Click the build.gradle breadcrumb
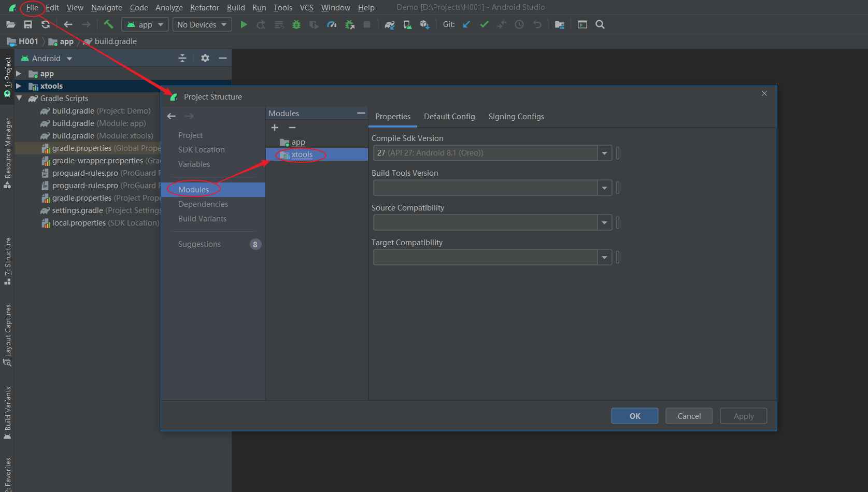The height and width of the screenshot is (492, 868). tap(116, 41)
